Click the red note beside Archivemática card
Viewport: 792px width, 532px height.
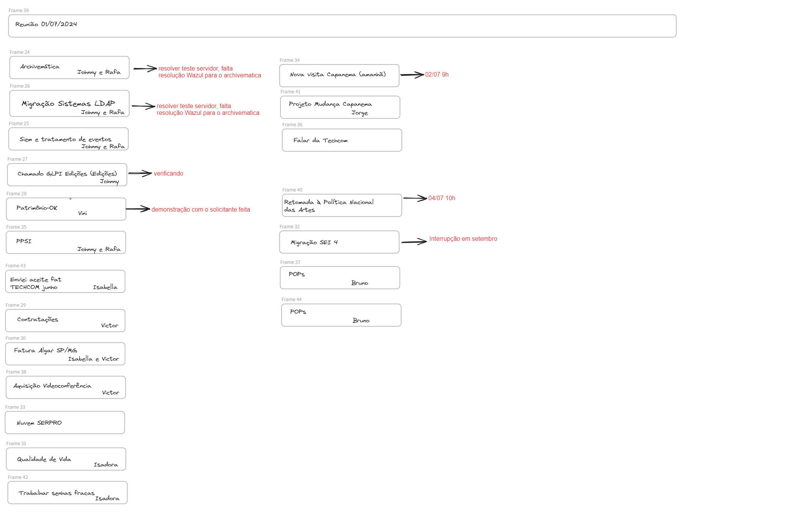pyautogui.click(x=210, y=72)
